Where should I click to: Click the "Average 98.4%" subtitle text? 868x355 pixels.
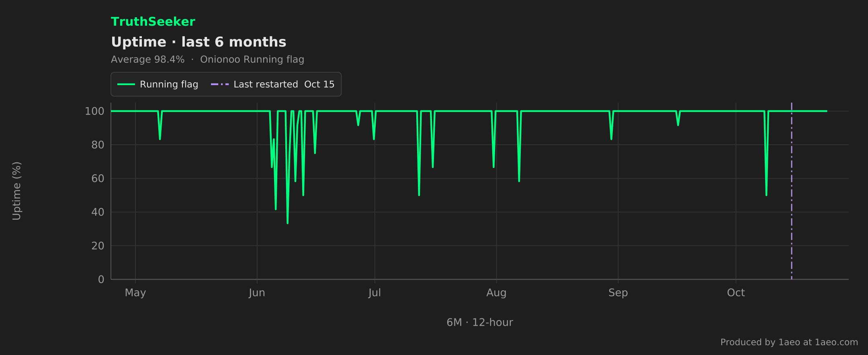[x=148, y=59]
